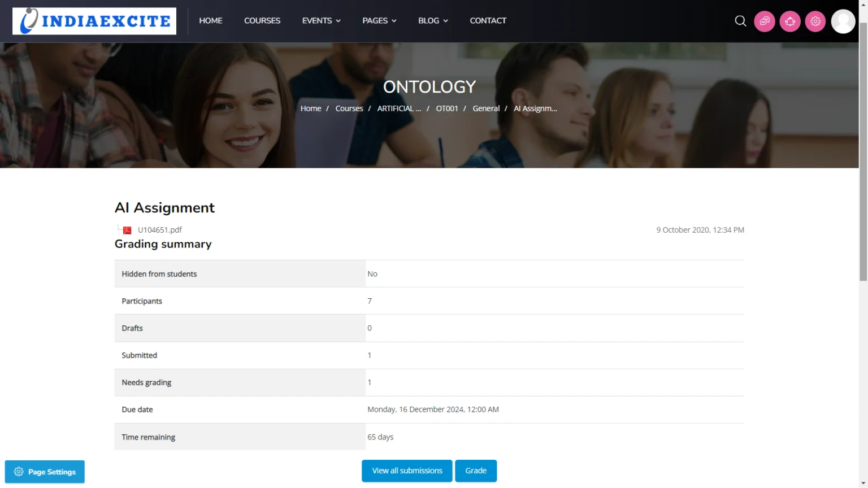This screenshot has width=868, height=488.
Task: Click the red PDF icon beside U104651.pdf
Action: tap(127, 230)
